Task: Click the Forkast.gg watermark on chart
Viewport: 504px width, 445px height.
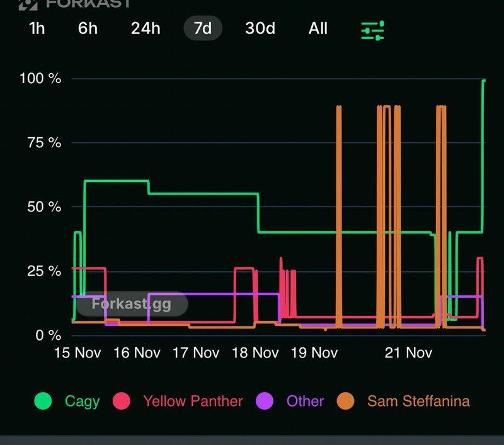Action: pos(131,304)
